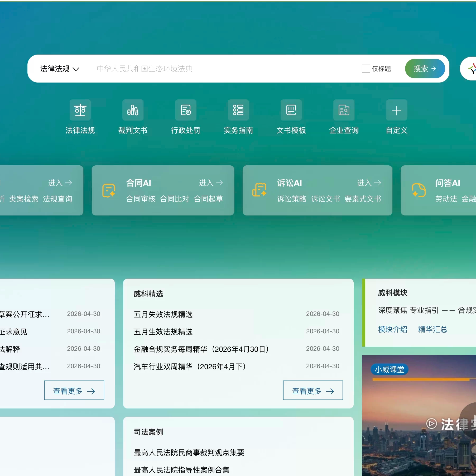Click the 问答AI card title
This screenshot has width=476, height=476.
448,183
